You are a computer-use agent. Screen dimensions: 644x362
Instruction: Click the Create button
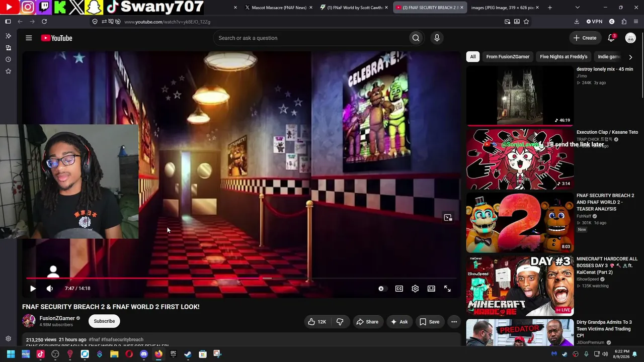click(x=585, y=38)
